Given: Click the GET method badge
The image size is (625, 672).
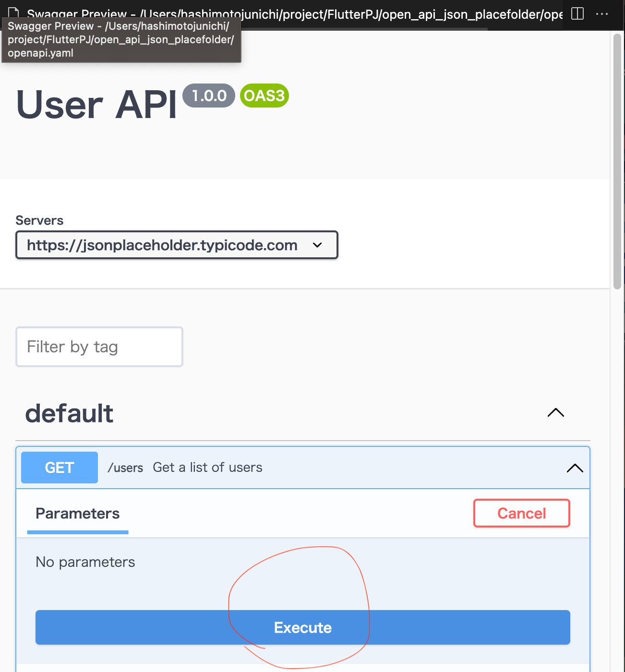Looking at the screenshot, I should click(60, 468).
